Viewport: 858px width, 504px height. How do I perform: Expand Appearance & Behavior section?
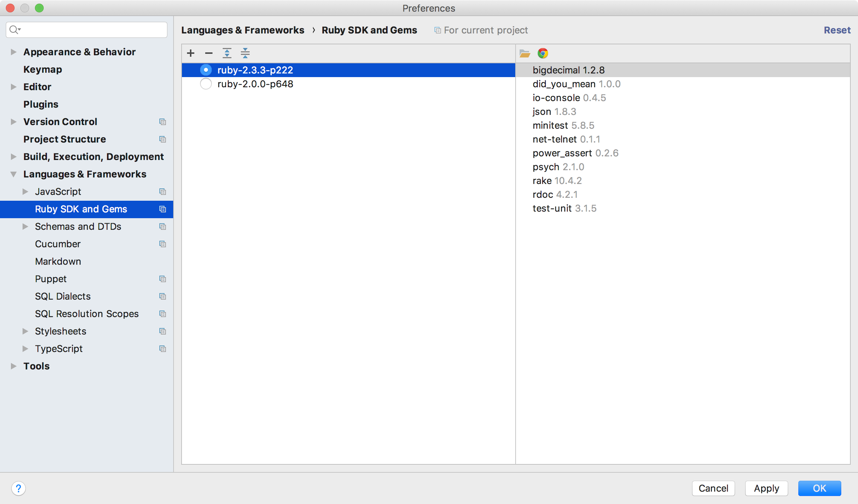point(13,52)
